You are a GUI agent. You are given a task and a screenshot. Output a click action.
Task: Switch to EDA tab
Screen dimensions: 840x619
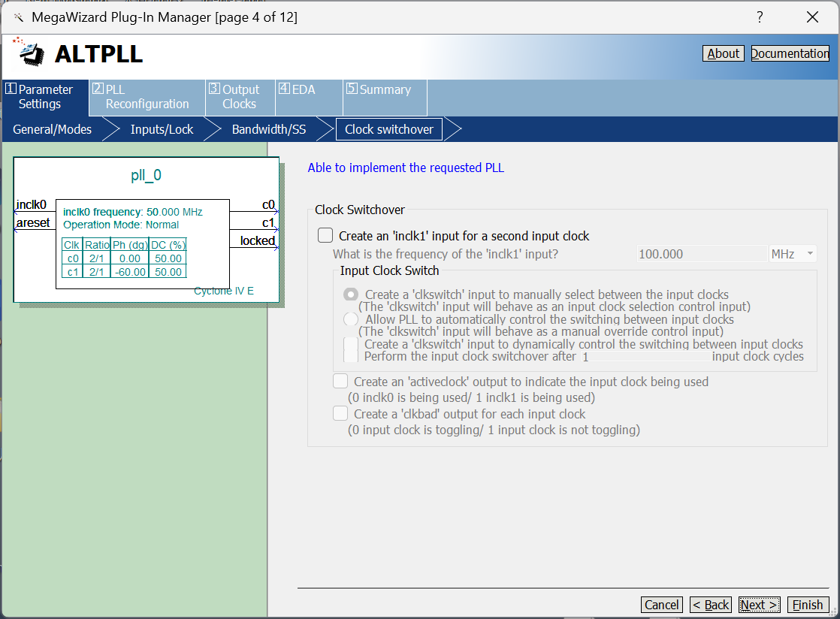tap(309, 97)
